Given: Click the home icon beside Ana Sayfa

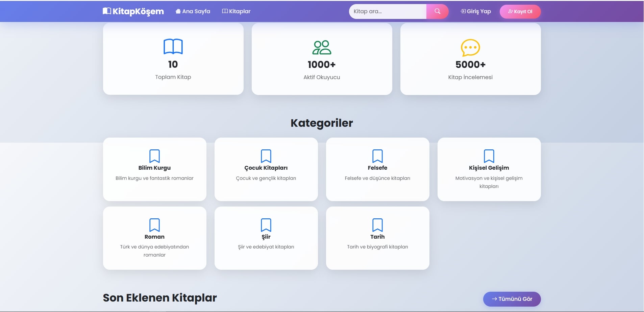Looking at the screenshot, I should pos(178,11).
